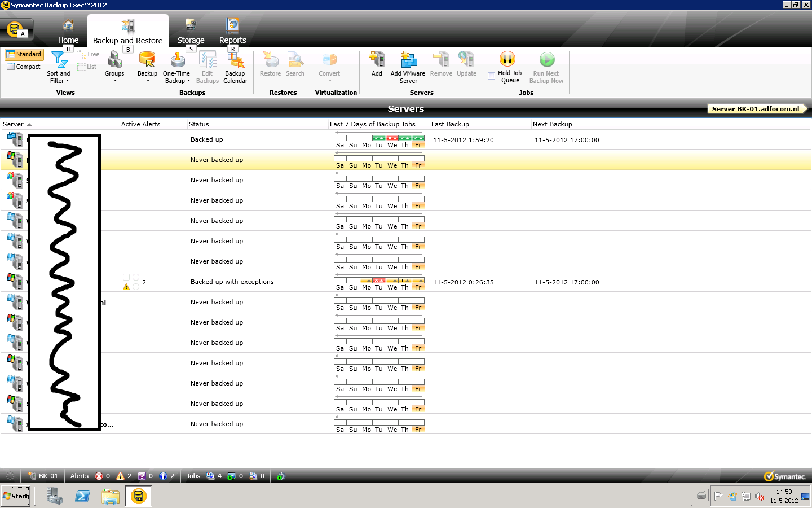Click the Active Alerts column header
The height and width of the screenshot is (508, 812).
tap(153, 124)
